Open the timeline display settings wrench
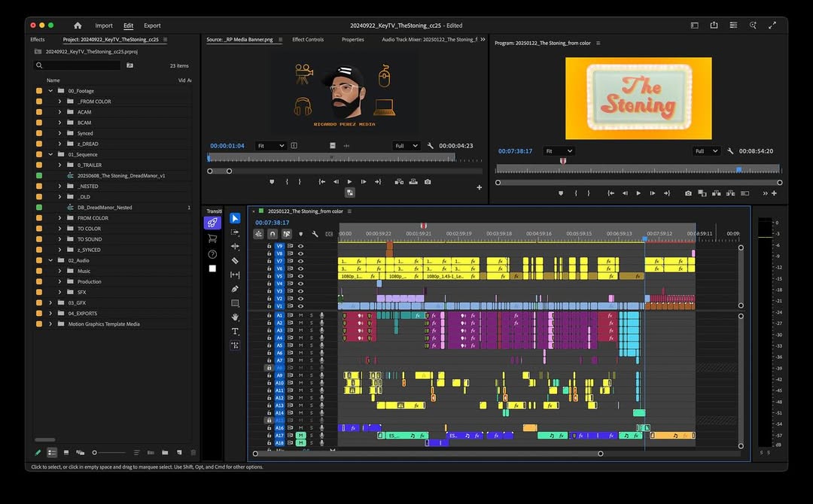The width and height of the screenshot is (813, 504). coord(315,234)
